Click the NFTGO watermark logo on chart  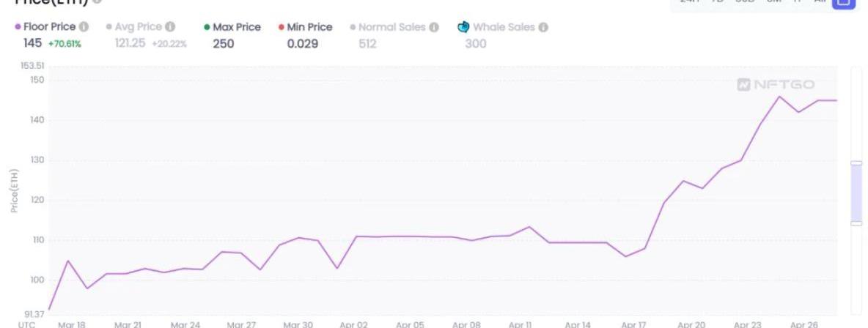(776, 85)
